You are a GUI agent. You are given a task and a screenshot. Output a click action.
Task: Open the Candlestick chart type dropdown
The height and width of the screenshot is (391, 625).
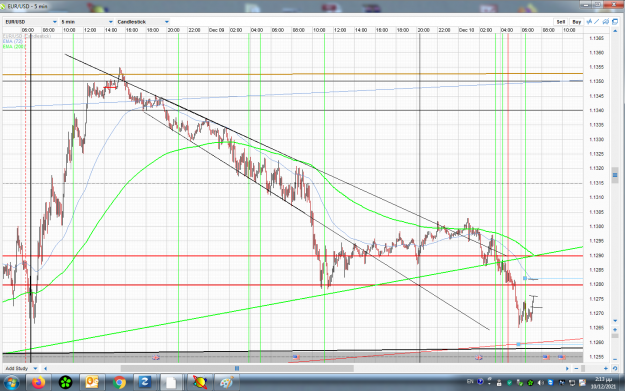(x=143, y=22)
